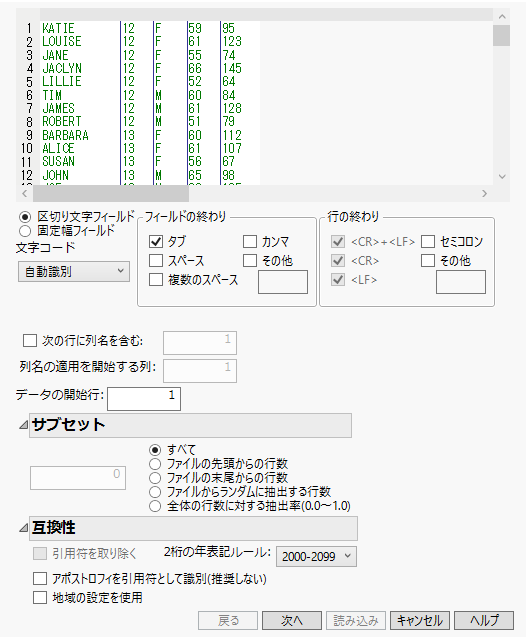Click the value 145 in preview
Viewport: 526px width, 637px height.
232,68
